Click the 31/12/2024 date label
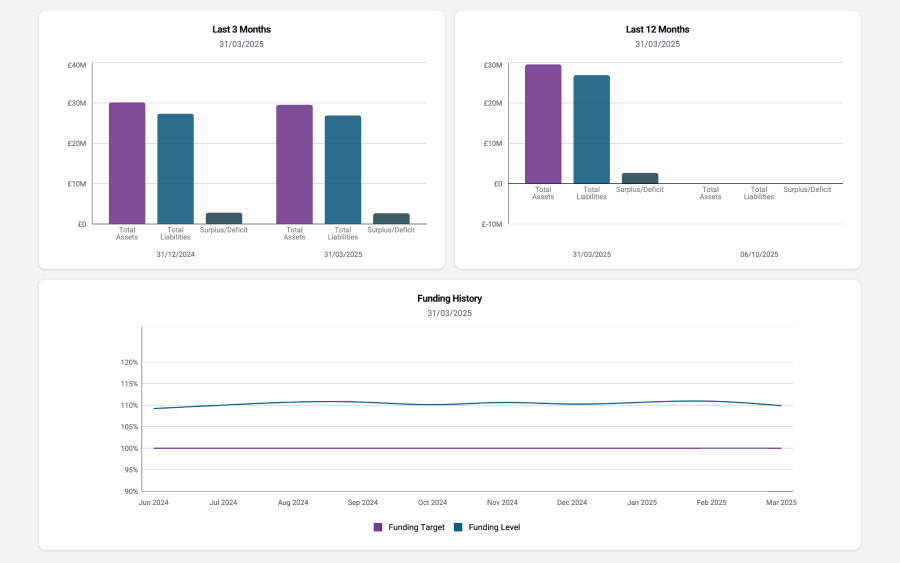The height and width of the screenshot is (563, 900). (175, 254)
